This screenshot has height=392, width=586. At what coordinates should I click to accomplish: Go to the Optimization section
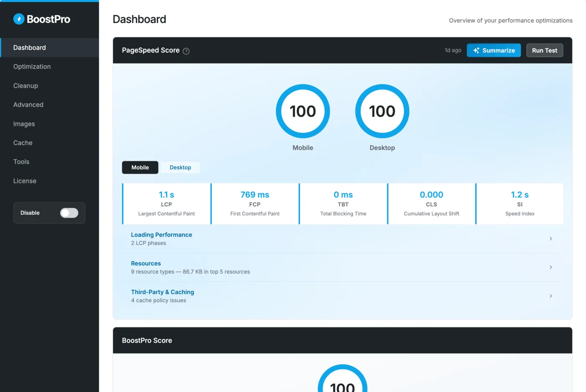50,67
